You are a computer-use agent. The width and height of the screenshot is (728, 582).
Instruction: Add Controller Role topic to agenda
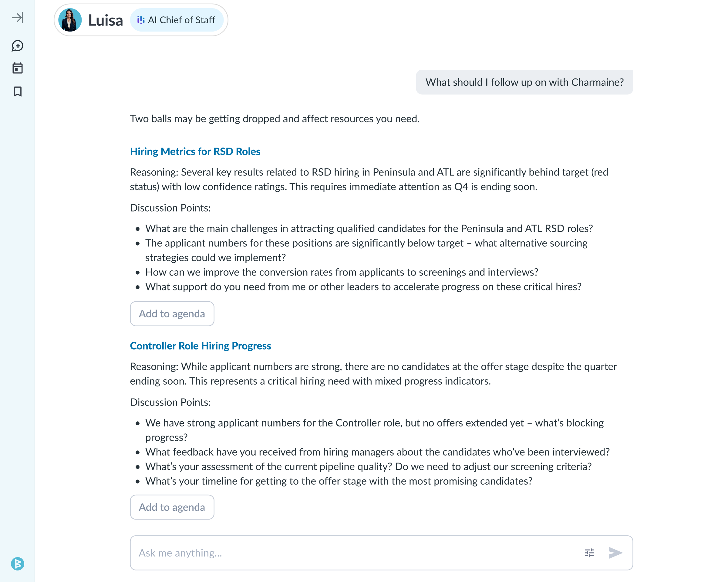click(172, 507)
